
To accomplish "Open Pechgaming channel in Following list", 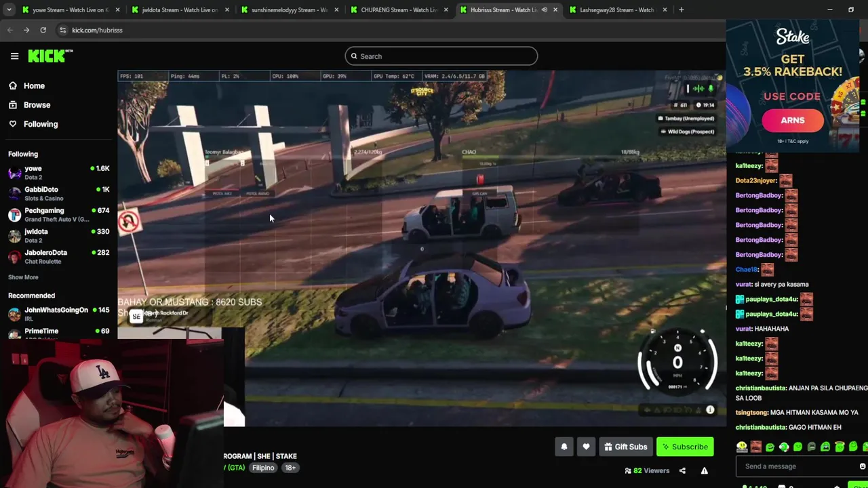I will (58, 214).
